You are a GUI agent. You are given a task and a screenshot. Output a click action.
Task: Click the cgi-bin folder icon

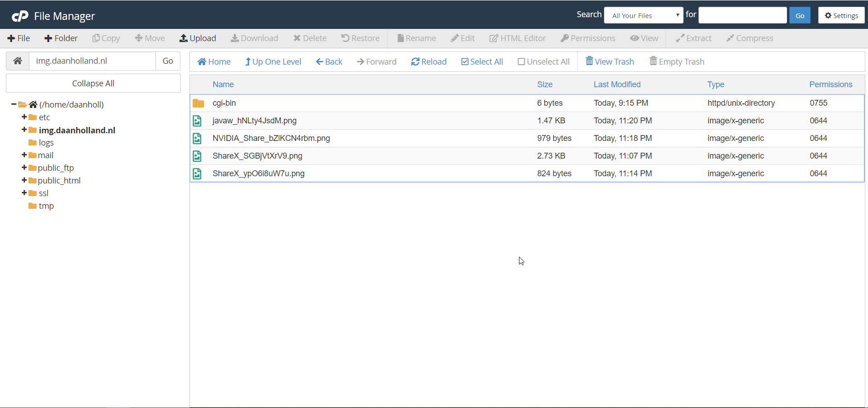tap(198, 103)
